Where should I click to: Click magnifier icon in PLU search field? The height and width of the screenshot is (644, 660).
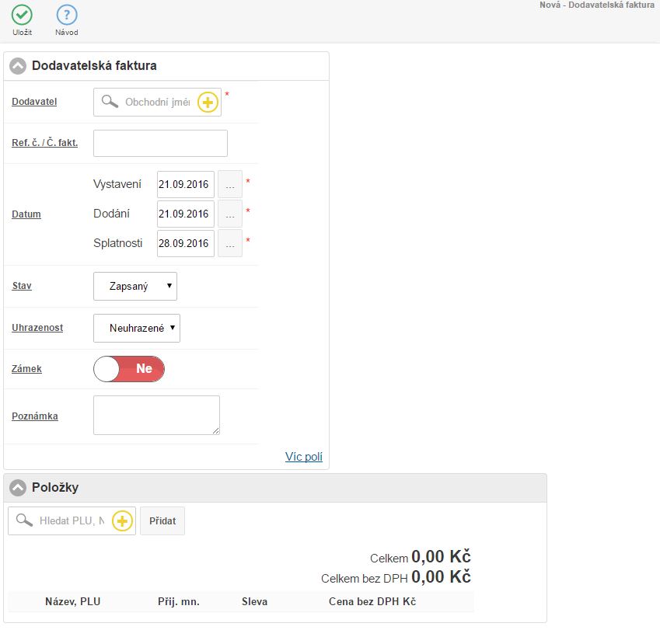coord(25,521)
